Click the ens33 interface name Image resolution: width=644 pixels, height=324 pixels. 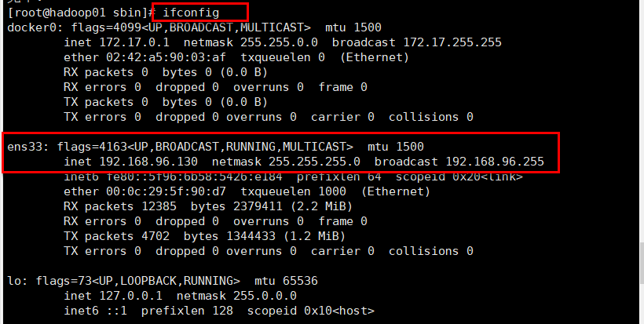25,147
